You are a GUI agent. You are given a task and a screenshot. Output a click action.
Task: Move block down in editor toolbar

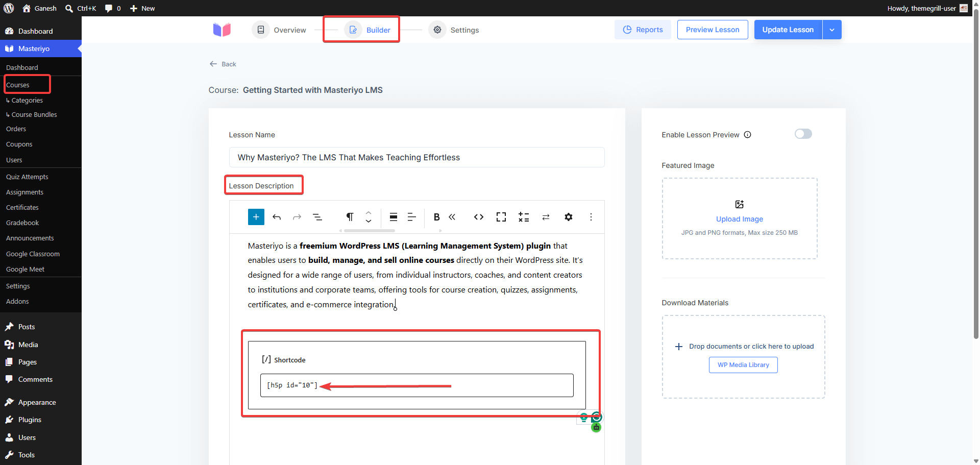coord(369,221)
